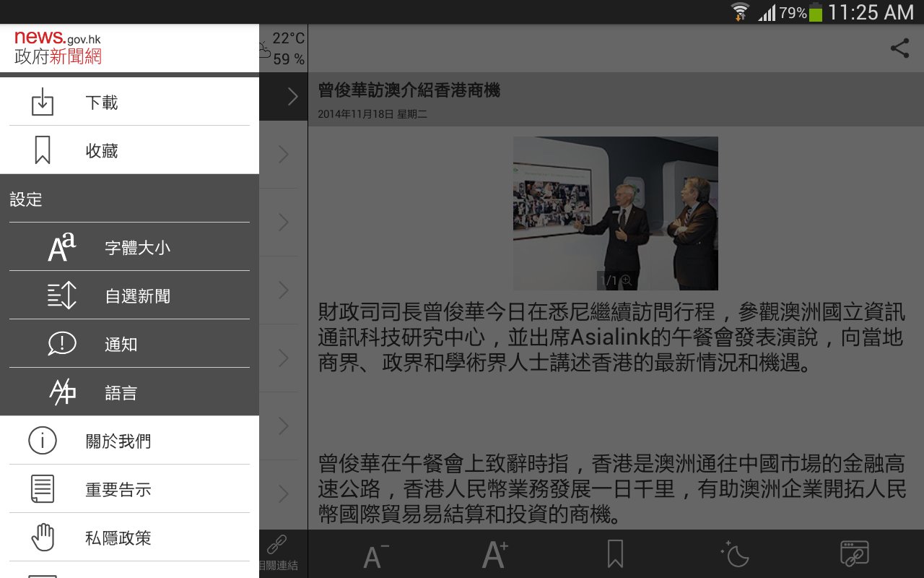The width and height of the screenshot is (924, 578).
Task: Increase text size with A+ icon
Action: pyautogui.click(x=495, y=554)
